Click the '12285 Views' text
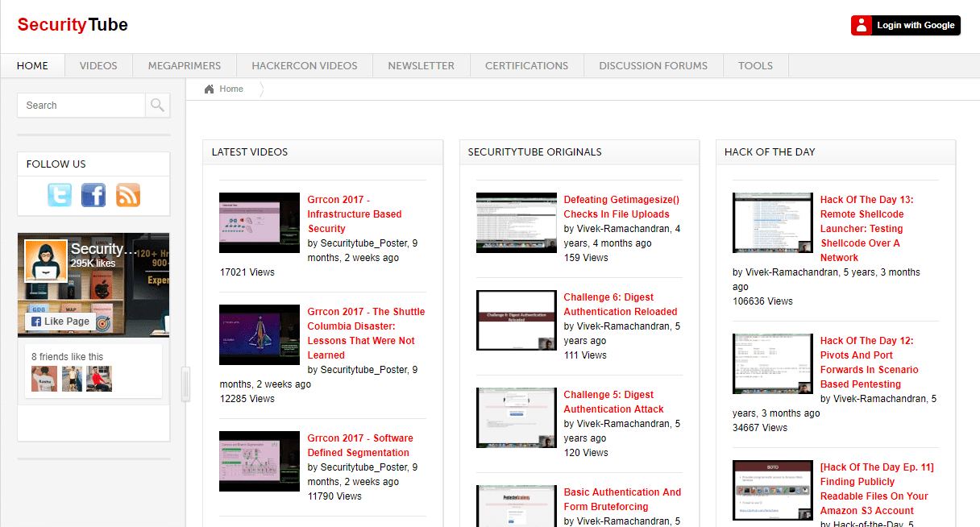This screenshot has width=980, height=527. (247, 399)
